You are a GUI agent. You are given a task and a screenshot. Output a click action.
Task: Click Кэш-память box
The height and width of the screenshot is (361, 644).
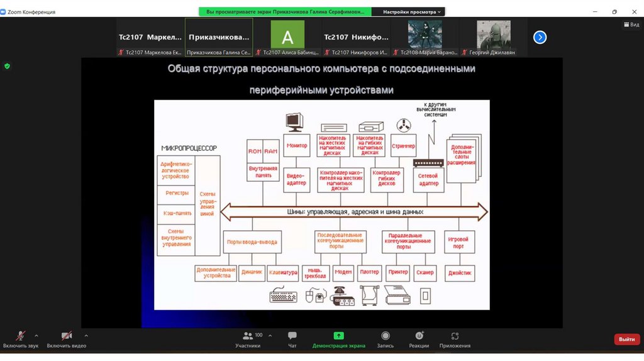point(177,214)
